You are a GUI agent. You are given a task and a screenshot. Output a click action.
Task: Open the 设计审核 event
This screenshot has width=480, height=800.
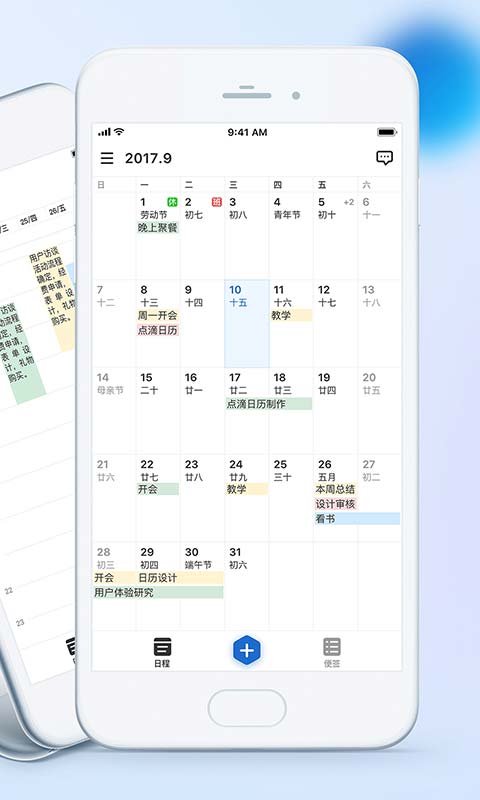click(335, 504)
